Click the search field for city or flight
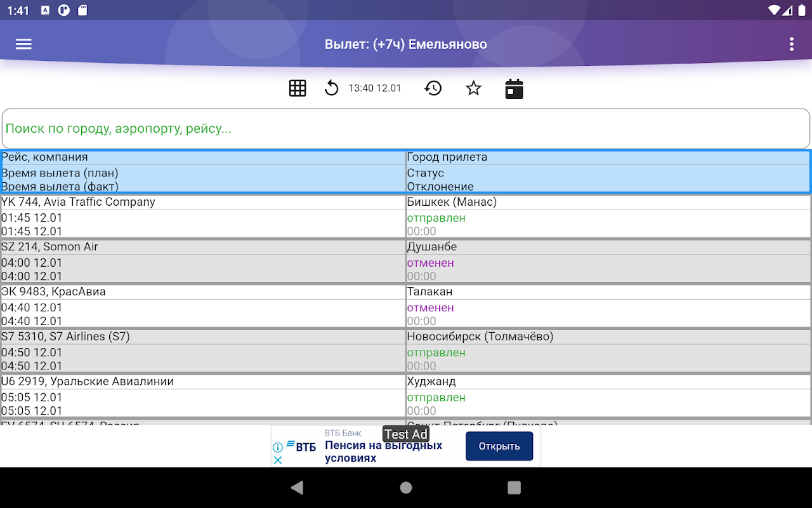812x508 pixels. (x=406, y=129)
